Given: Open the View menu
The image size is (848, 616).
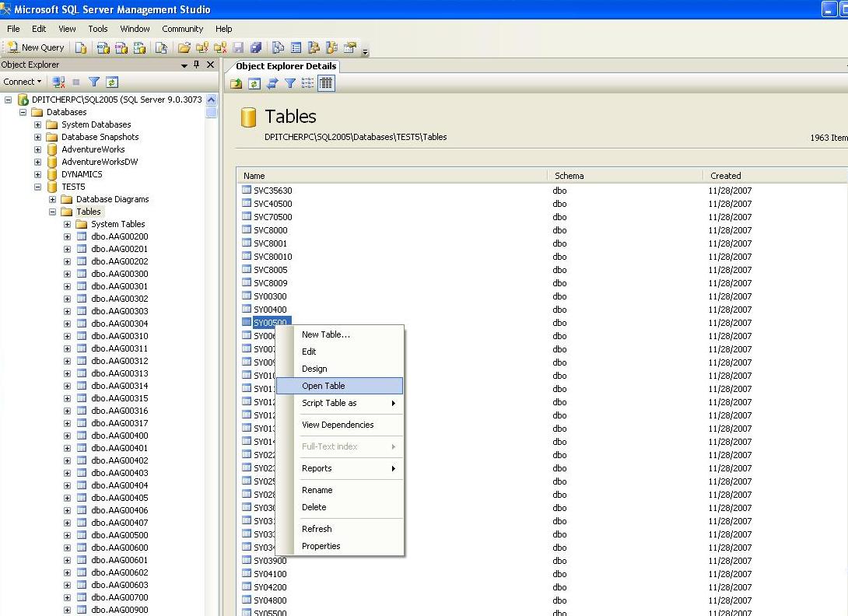Looking at the screenshot, I should pyautogui.click(x=67, y=29).
